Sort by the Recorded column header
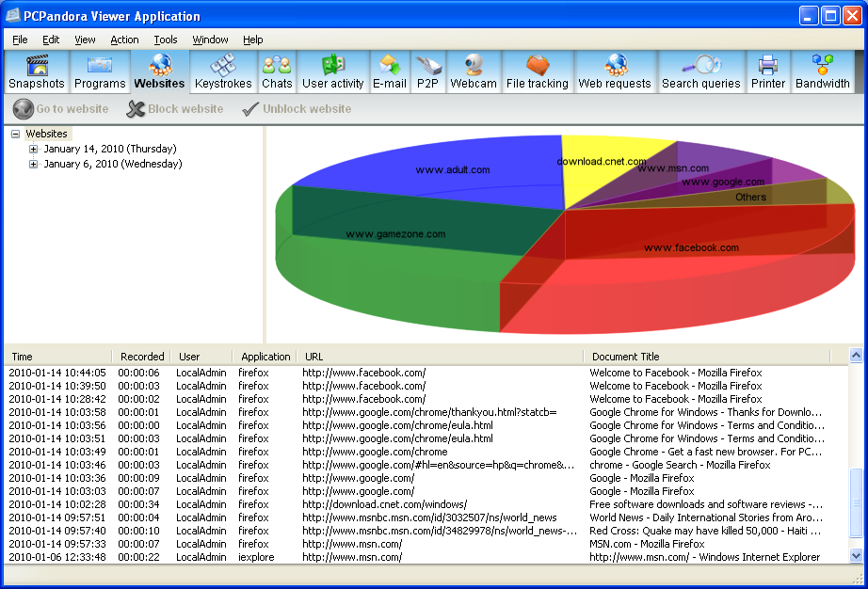This screenshot has height=589, width=868. [142, 357]
